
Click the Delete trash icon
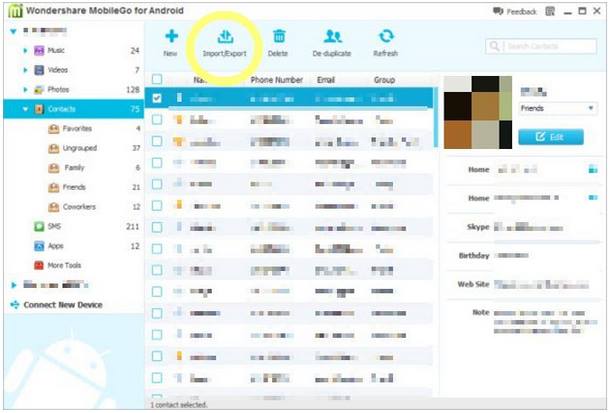[279, 36]
